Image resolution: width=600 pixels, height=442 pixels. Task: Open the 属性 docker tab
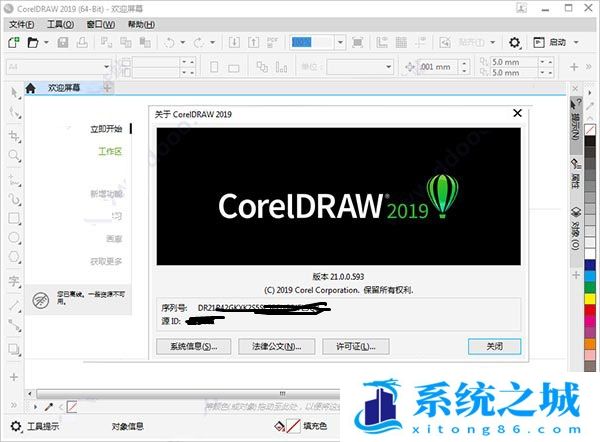576,174
